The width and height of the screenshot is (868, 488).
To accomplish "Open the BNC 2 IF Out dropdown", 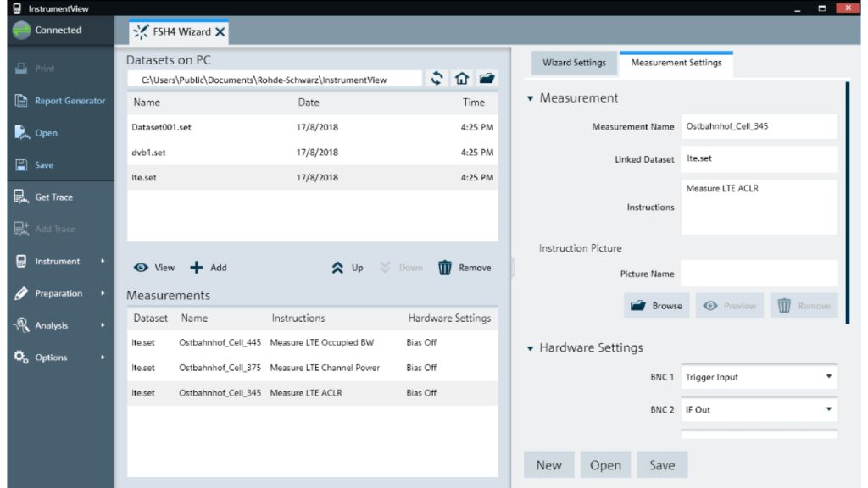I will click(x=758, y=409).
